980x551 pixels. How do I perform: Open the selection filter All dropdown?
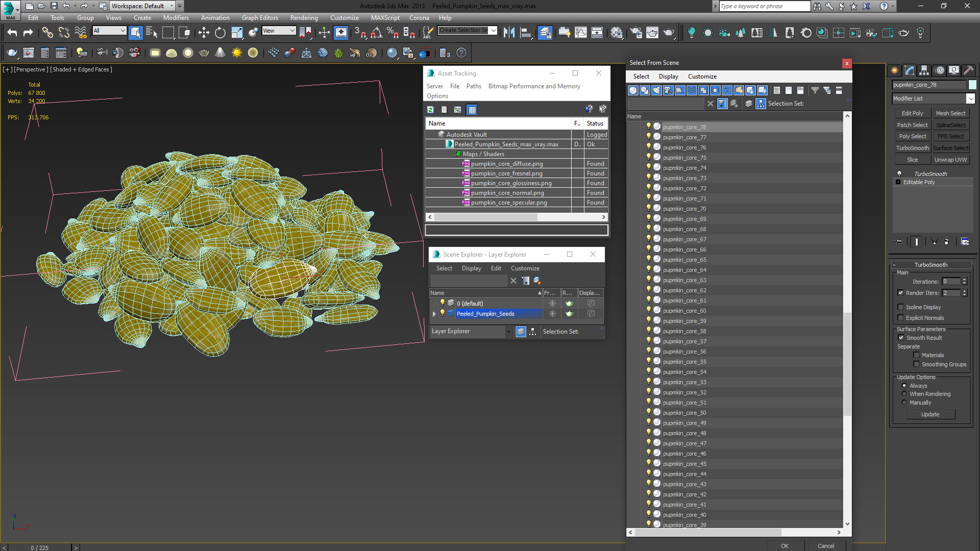pyautogui.click(x=109, y=31)
